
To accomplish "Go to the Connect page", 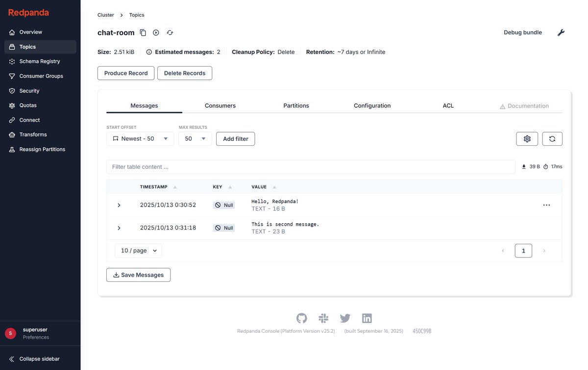I will click(x=40, y=120).
